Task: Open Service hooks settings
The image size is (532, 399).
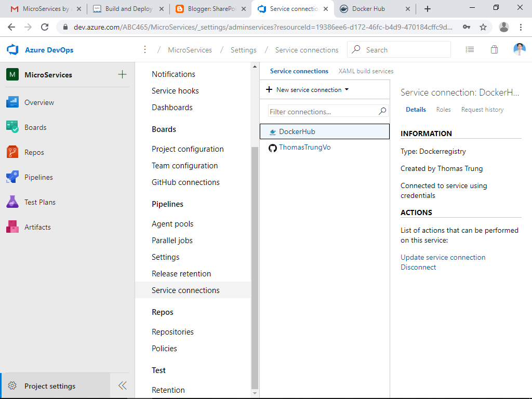Action: tap(175, 90)
